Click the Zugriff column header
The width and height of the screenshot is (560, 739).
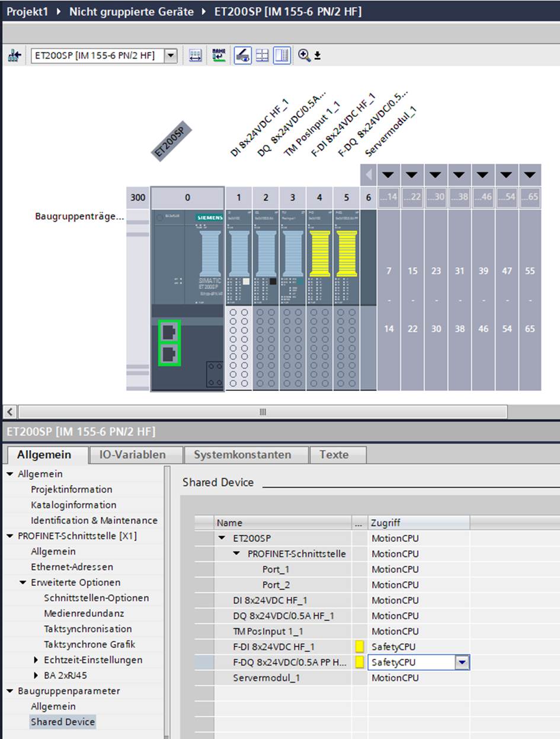419,523
